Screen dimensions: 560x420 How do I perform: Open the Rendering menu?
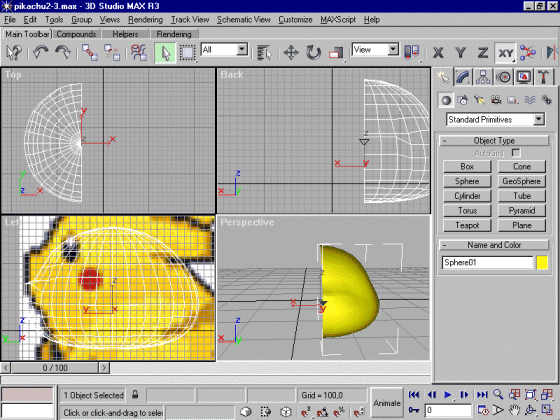point(145,20)
